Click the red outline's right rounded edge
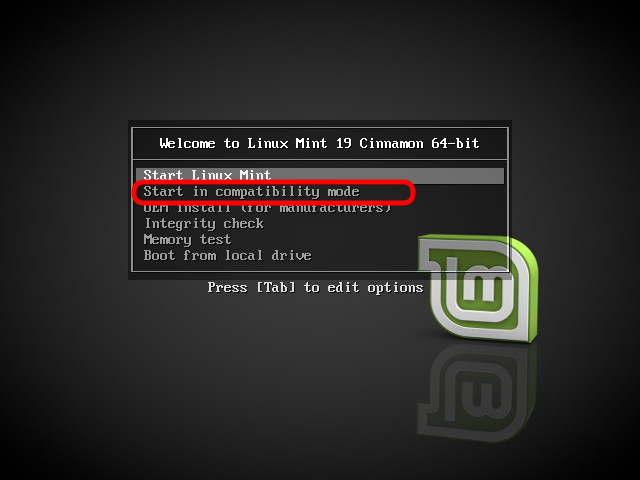 (413, 192)
